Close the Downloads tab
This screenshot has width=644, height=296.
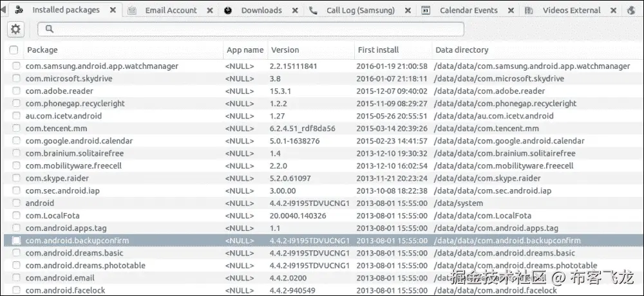pyautogui.click(x=296, y=11)
